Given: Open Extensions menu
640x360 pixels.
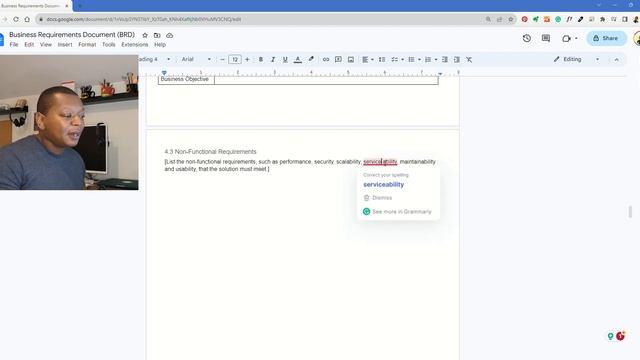Looking at the screenshot, I should tap(135, 44).
